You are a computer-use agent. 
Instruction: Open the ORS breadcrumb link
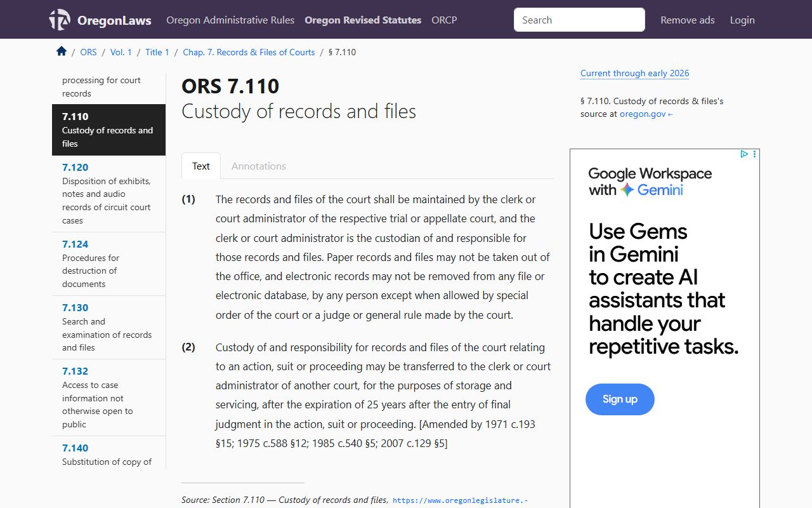[88, 52]
